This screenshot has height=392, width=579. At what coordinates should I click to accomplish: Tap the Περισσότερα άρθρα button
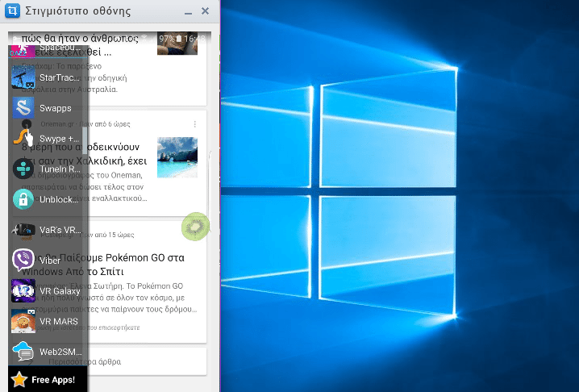coord(110,361)
